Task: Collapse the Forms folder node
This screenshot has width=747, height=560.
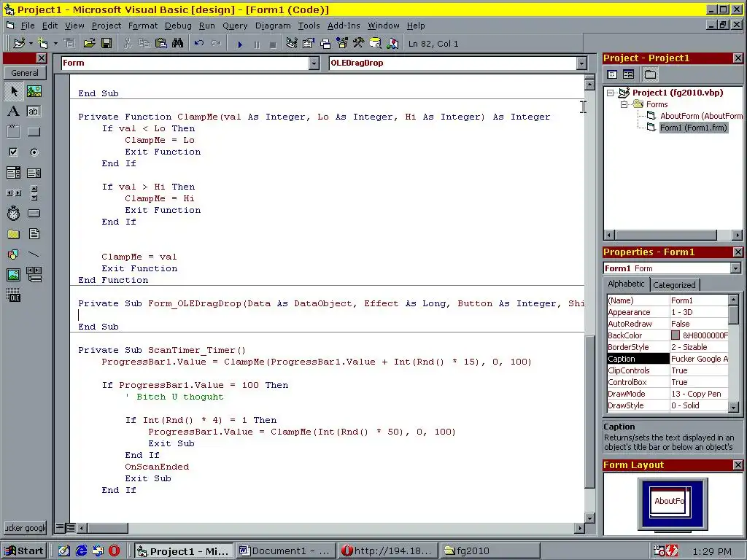Action: point(624,104)
